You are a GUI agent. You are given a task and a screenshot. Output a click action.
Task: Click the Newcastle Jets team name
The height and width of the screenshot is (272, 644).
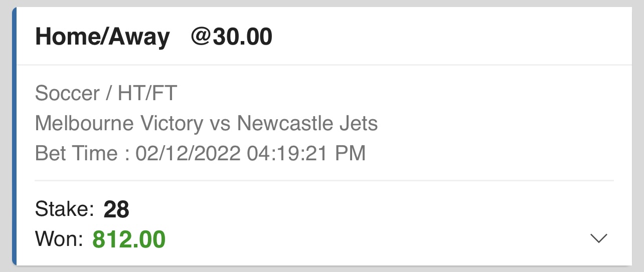point(307,123)
